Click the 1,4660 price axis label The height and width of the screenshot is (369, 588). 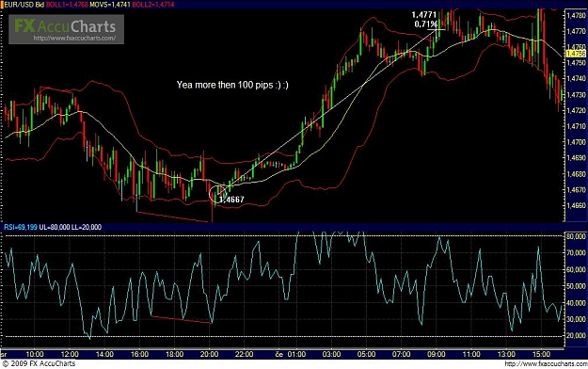(576, 205)
